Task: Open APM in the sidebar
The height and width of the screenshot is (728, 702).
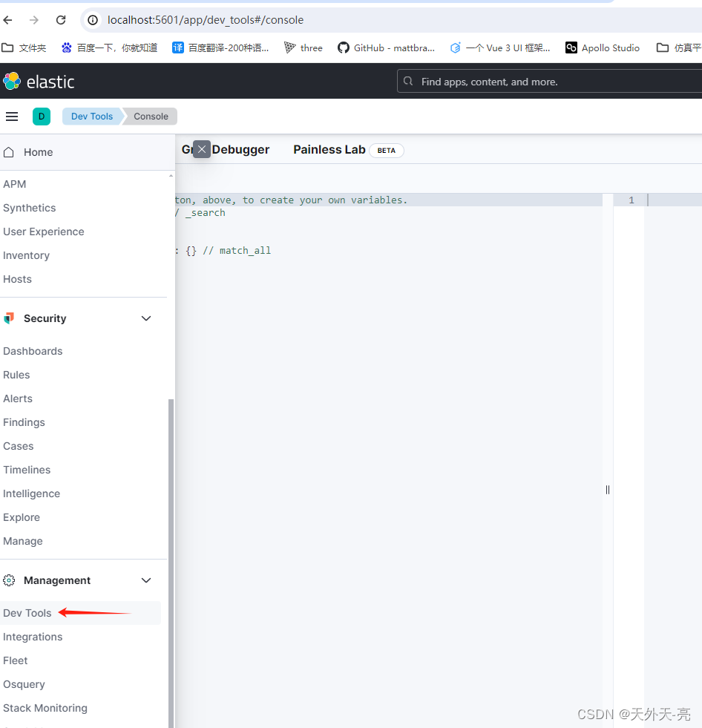Action: 14,184
